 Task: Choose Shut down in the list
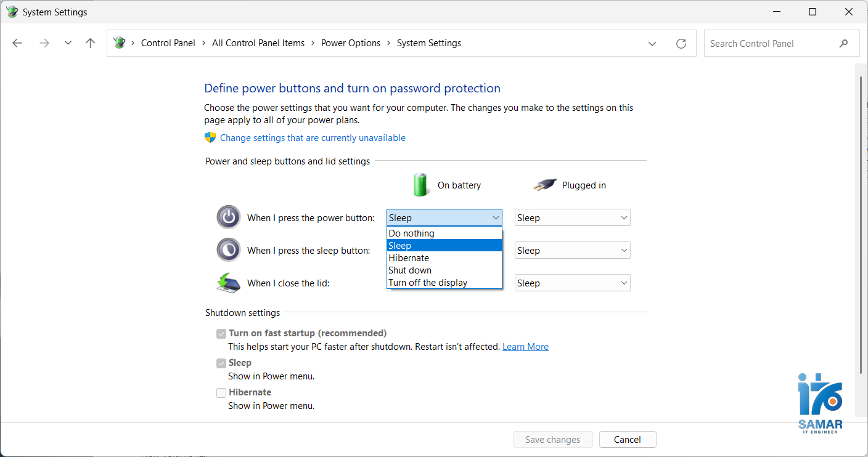[x=410, y=270]
